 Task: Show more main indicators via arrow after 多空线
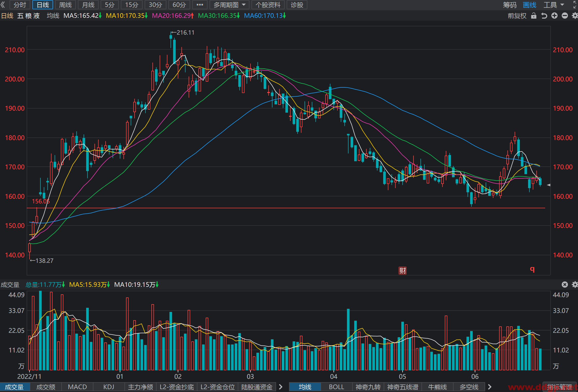[490, 387]
